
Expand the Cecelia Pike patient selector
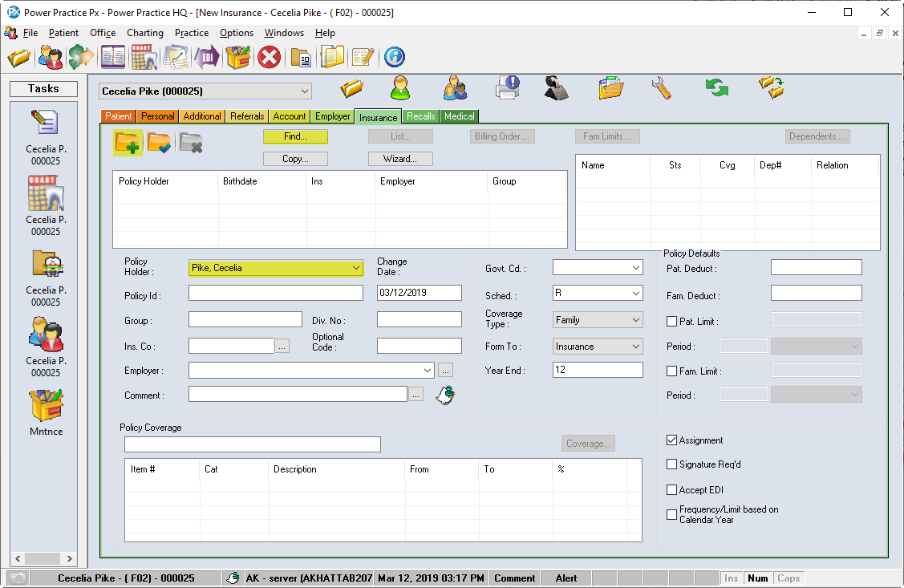[304, 91]
